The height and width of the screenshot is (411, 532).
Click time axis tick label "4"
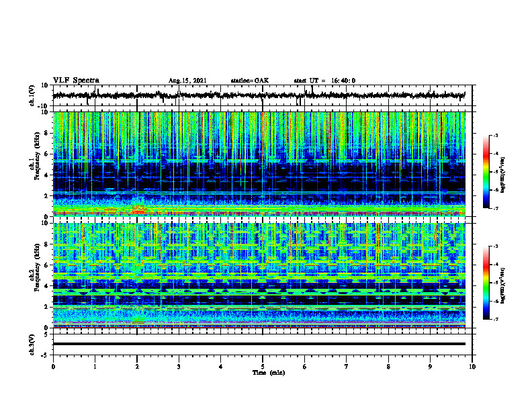221,367
